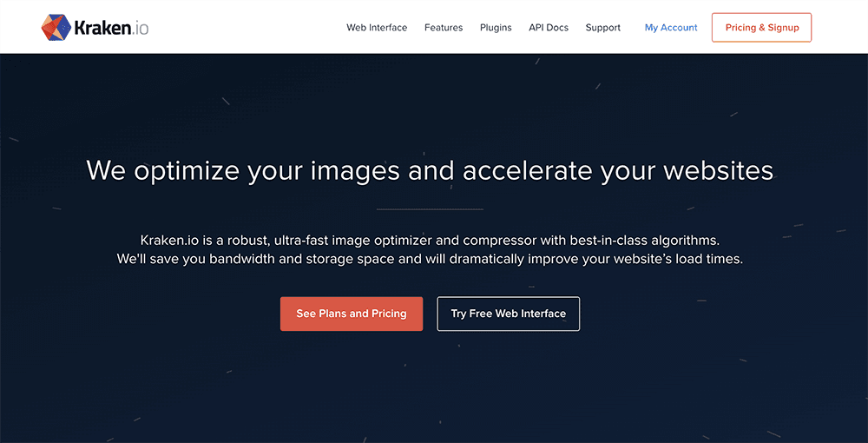
Task: Click the line starting 'Kraken.io is a robust, ultra-fast'
Action: (430, 241)
